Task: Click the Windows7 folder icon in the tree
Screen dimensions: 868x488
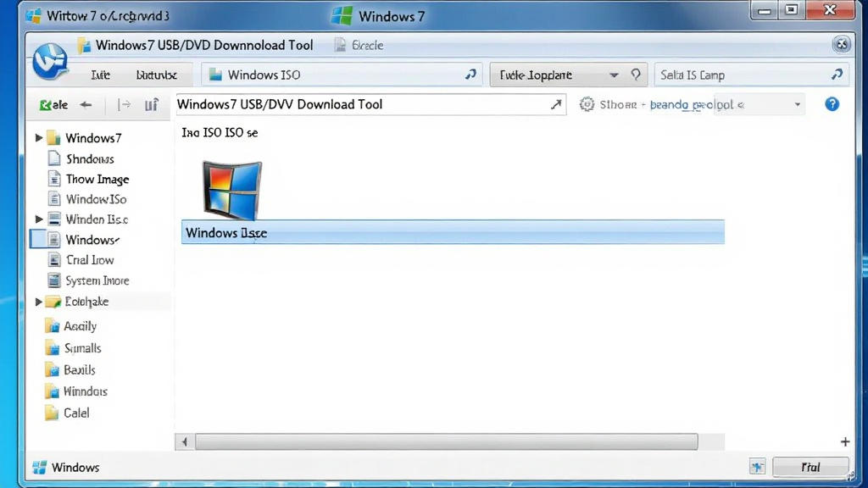Action: (53, 138)
